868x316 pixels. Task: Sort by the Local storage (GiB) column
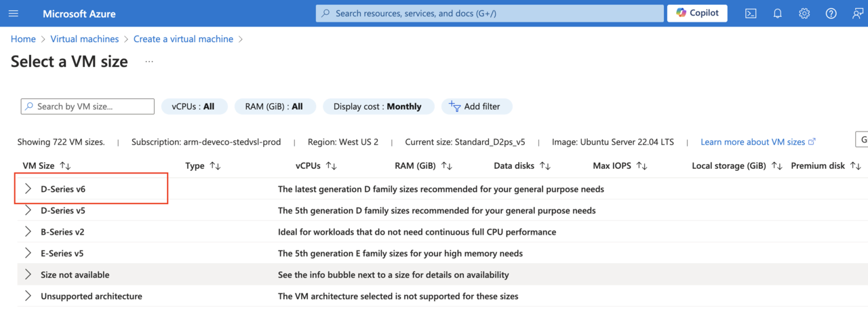(x=737, y=165)
